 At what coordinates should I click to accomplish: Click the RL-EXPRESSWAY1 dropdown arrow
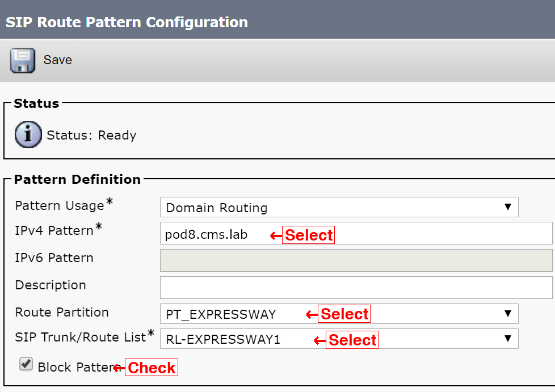[x=508, y=339]
